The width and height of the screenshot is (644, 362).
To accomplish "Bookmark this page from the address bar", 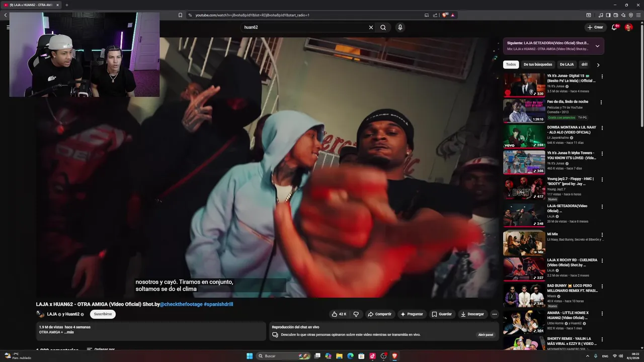I will tap(180, 15).
